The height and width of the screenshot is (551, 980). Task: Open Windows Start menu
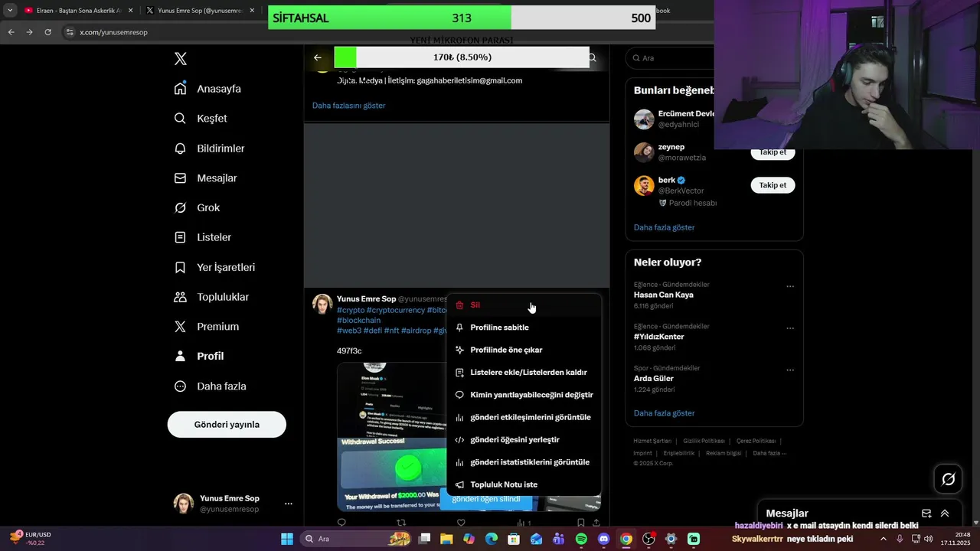(287, 539)
